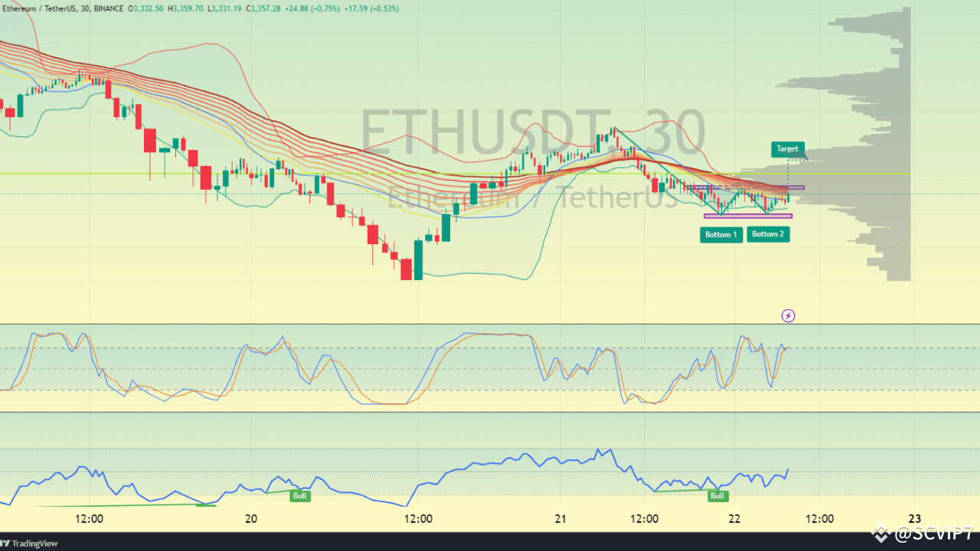
Task: Click the Target label on the chart
Action: [787, 149]
